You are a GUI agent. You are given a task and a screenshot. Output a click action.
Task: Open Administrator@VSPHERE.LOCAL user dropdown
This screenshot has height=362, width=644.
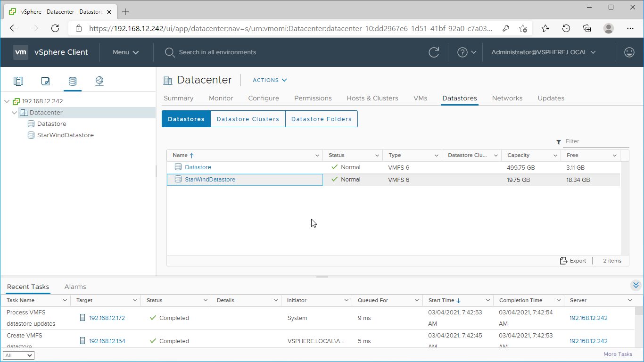(544, 52)
